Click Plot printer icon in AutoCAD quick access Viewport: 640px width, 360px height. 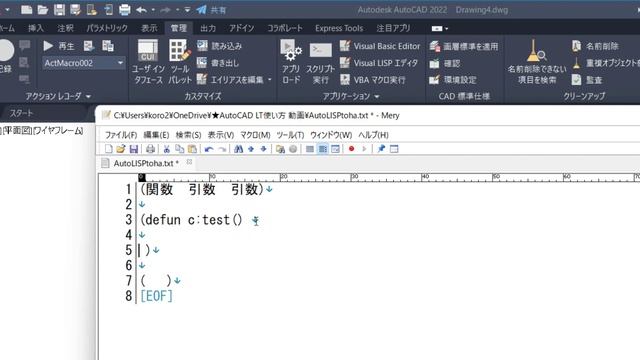[124, 9]
